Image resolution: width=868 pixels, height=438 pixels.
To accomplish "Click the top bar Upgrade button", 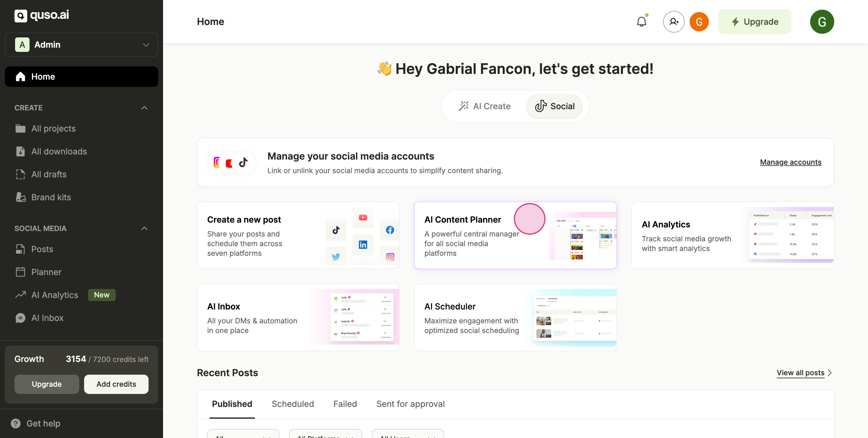I will click(x=754, y=22).
